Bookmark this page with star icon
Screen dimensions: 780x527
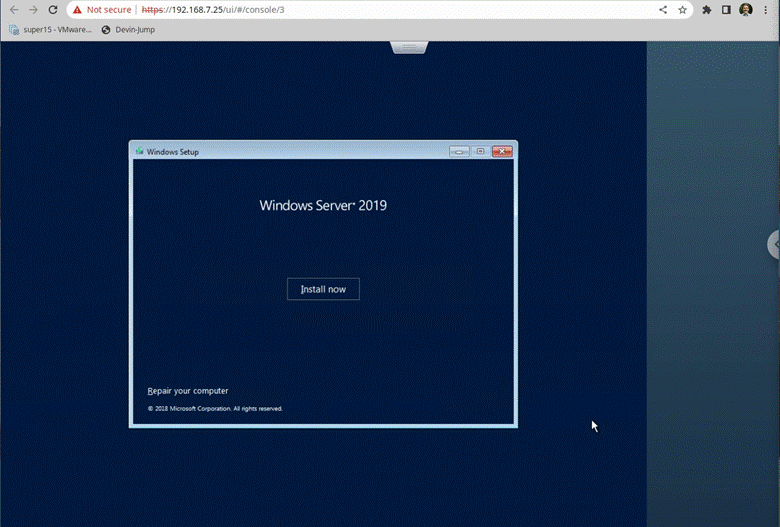[x=682, y=9]
